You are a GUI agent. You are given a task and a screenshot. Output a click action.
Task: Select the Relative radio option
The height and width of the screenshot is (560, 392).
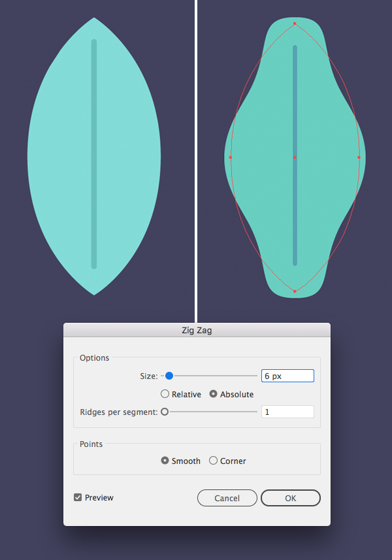[x=165, y=394]
